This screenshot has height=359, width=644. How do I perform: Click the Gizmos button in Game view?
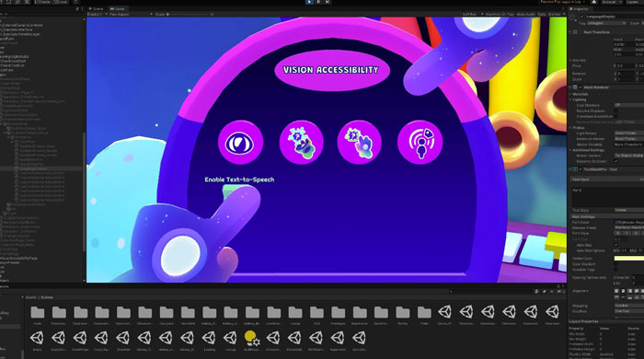pos(555,15)
